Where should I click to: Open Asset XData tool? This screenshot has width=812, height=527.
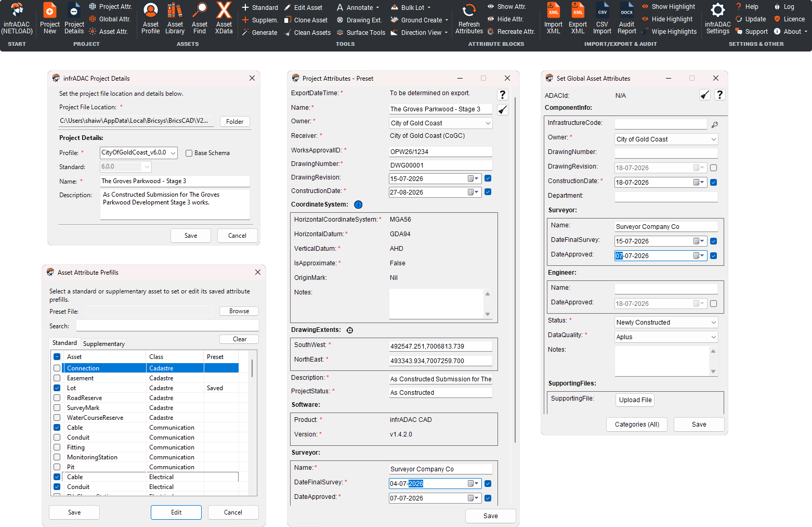point(224,18)
